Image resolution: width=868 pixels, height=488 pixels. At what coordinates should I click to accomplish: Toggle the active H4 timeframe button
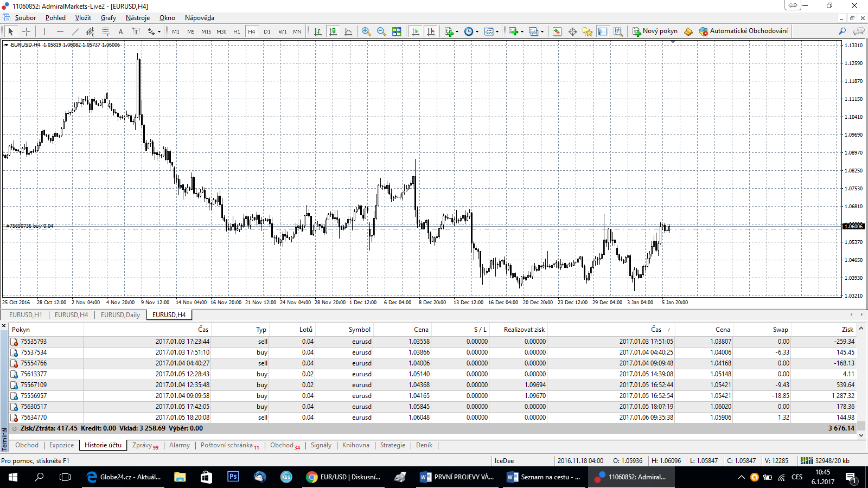coord(252,31)
